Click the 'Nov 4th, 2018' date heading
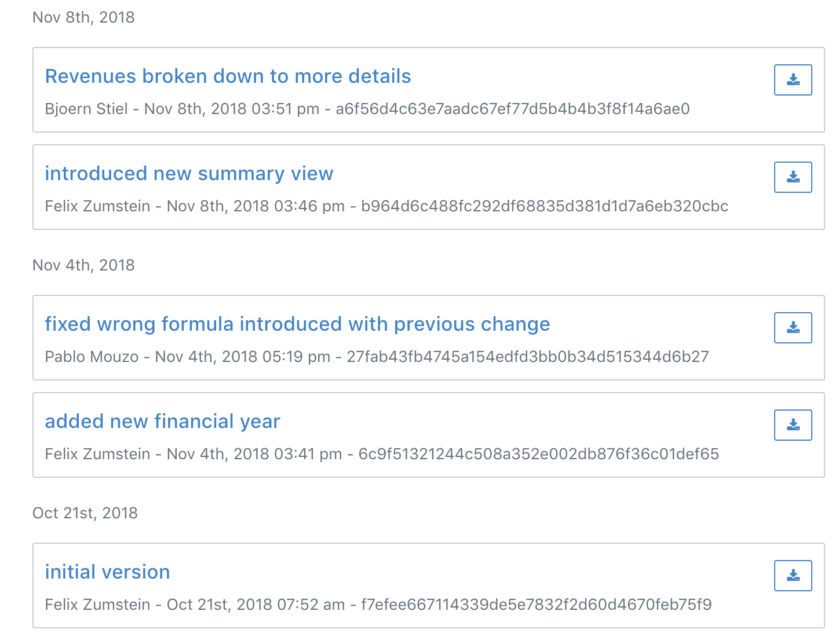Image resolution: width=839 pixels, height=644 pixels. point(83,265)
